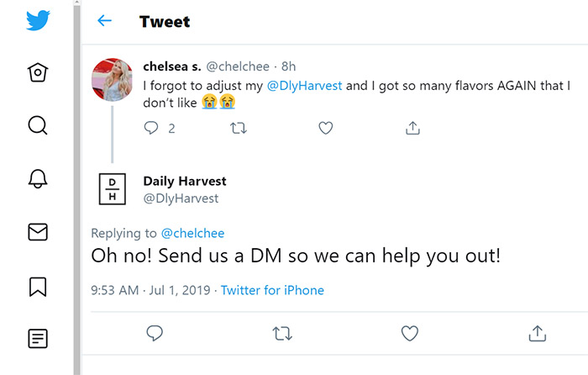Go back using the back arrow

[x=105, y=21]
